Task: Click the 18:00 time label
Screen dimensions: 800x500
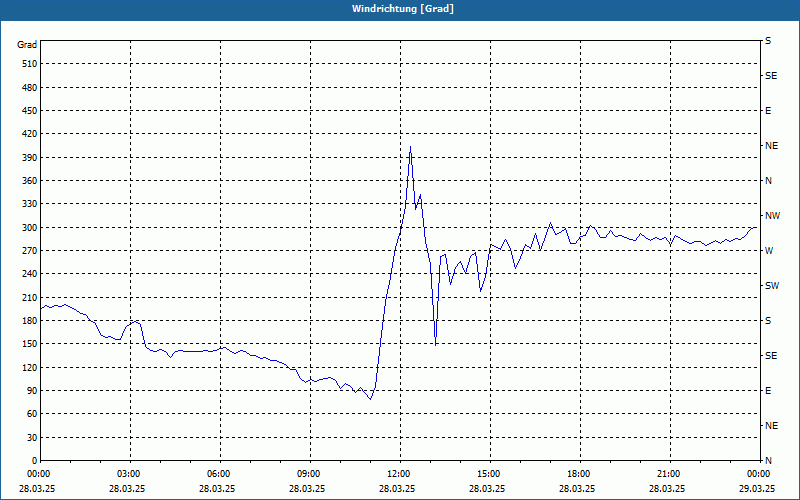Action: pos(579,474)
